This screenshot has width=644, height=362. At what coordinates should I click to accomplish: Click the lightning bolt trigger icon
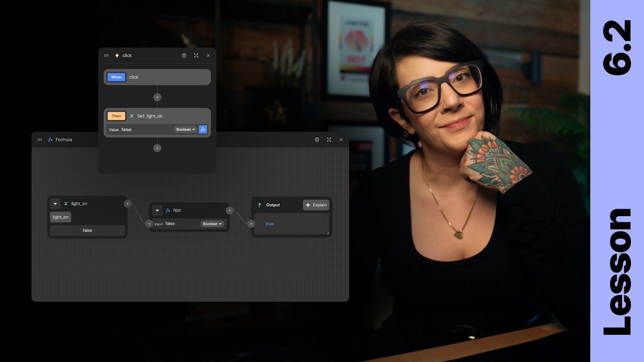(x=117, y=56)
